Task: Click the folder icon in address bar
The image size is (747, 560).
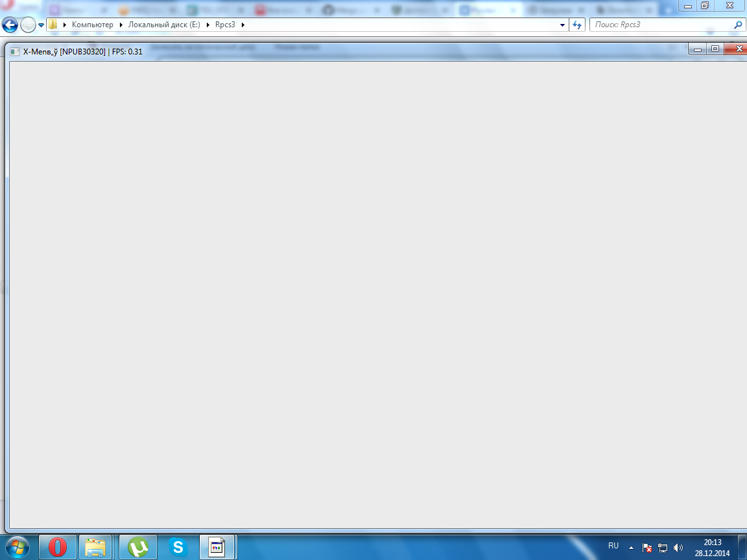Action: point(53,24)
